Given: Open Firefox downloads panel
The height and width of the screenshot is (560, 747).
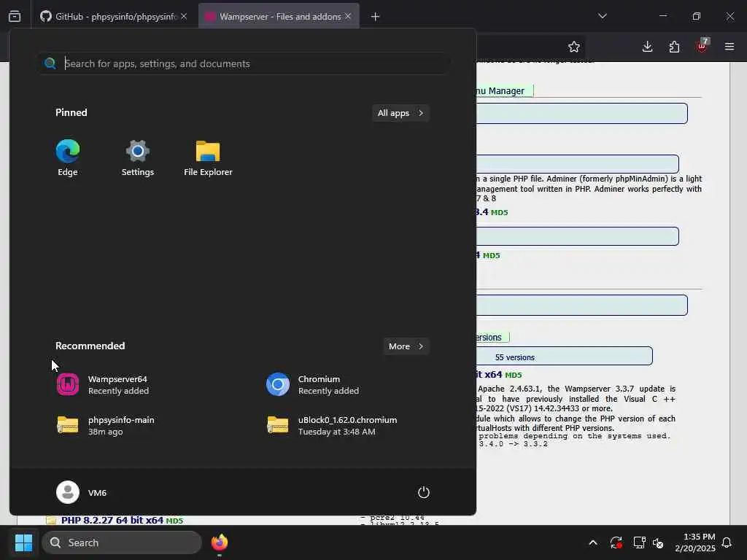Looking at the screenshot, I should point(648,47).
